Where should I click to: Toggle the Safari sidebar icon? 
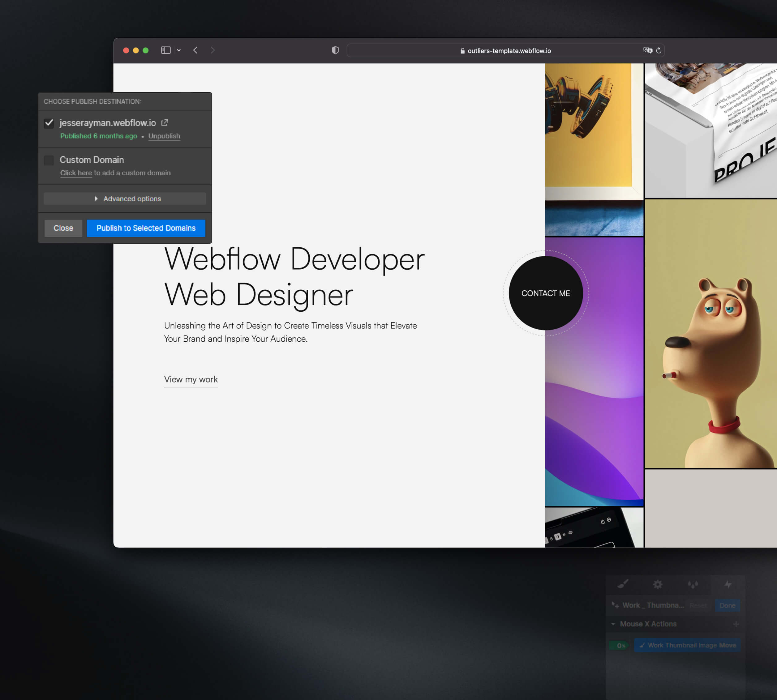[x=166, y=50]
